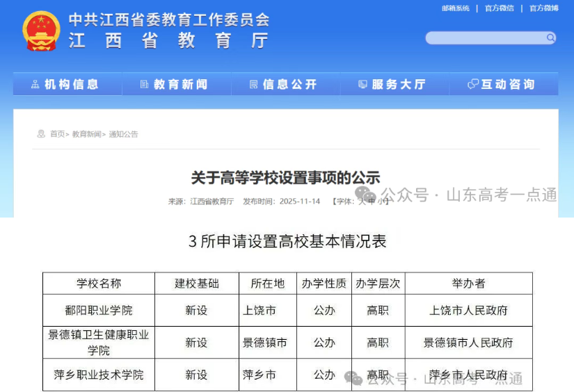Click the national emblem logo
Image resolution: width=574 pixels, height=392 pixels.
(x=41, y=31)
